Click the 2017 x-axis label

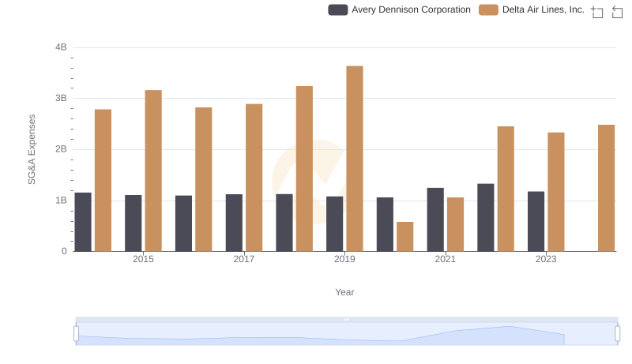pos(244,259)
